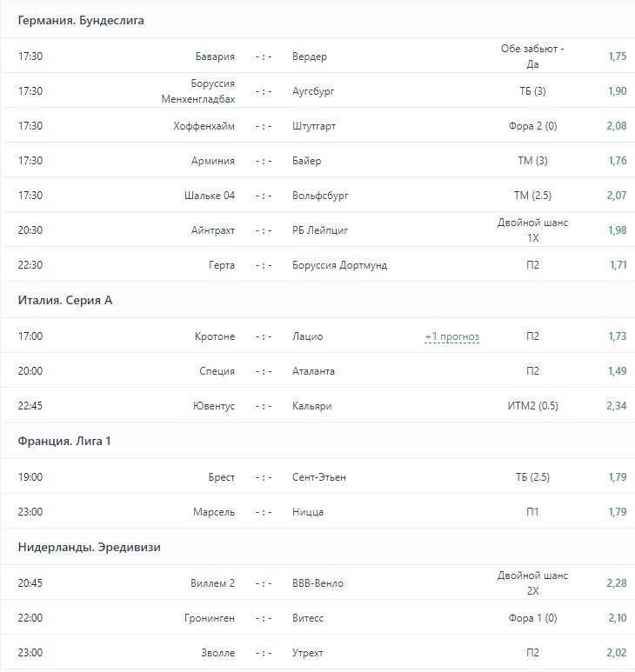Click the Бавария team name
Screen dimensions: 635x672
click(215, 57)
